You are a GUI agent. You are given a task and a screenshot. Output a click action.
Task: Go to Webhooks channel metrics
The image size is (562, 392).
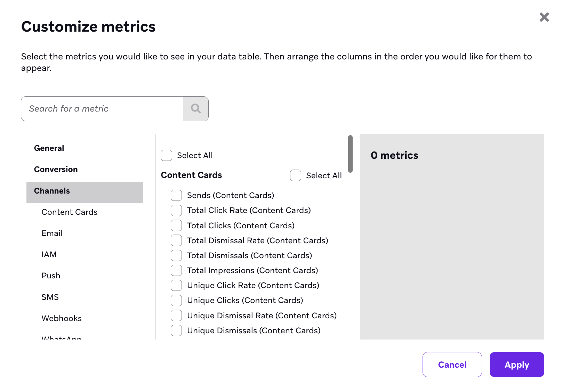pos(62,318)
